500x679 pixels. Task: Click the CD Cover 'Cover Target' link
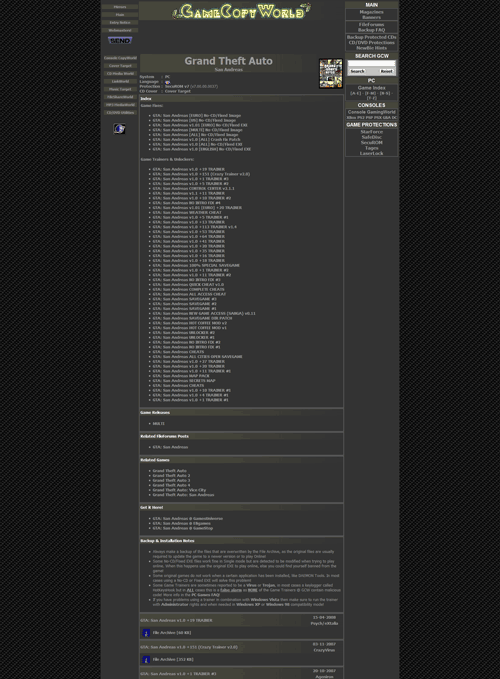177,91
